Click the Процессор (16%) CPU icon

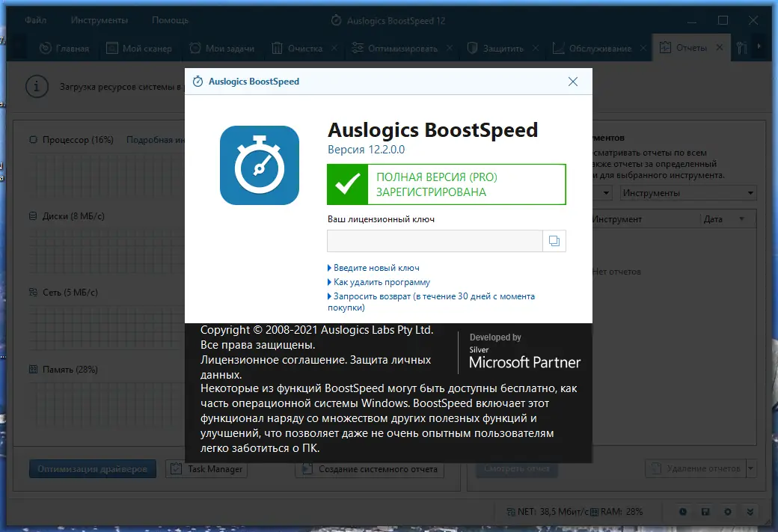(x=33, y=139)
